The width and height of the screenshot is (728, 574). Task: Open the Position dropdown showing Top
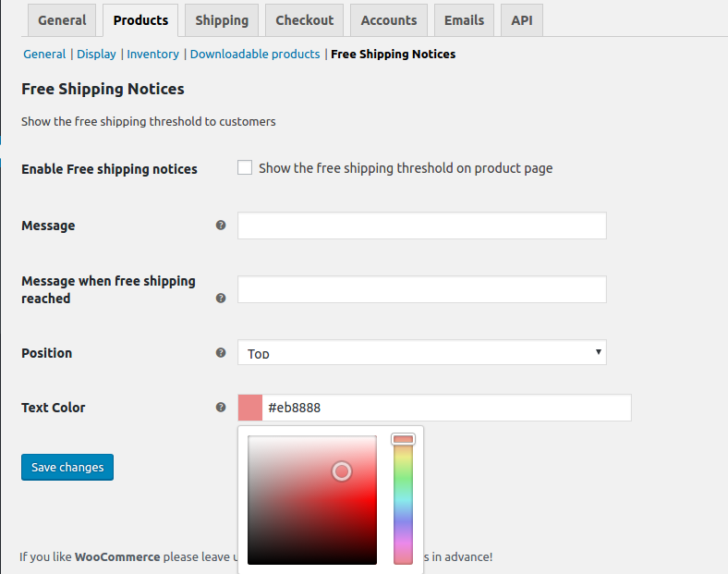point(421,352)
